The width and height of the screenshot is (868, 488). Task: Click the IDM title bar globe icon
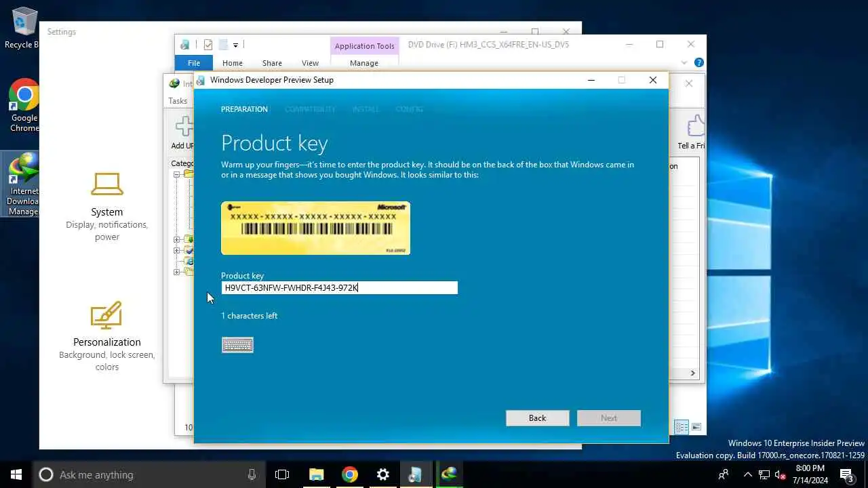(174, 84)
